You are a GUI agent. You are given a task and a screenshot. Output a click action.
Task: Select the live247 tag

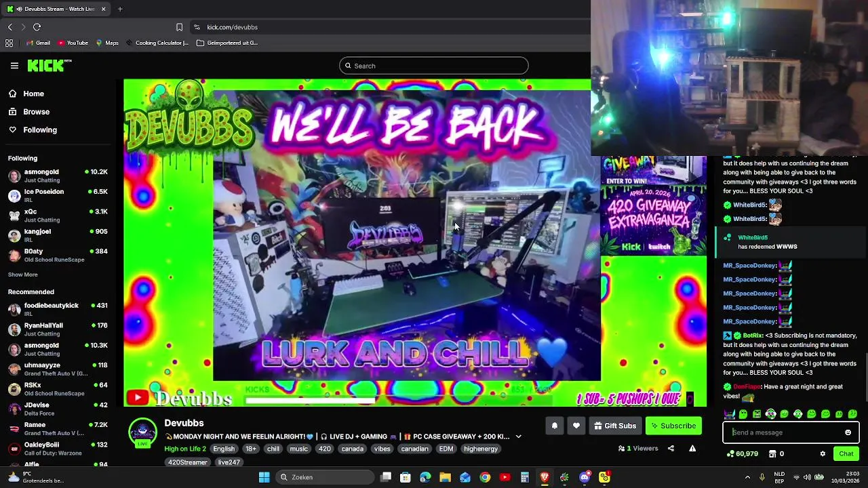(229, 462)
